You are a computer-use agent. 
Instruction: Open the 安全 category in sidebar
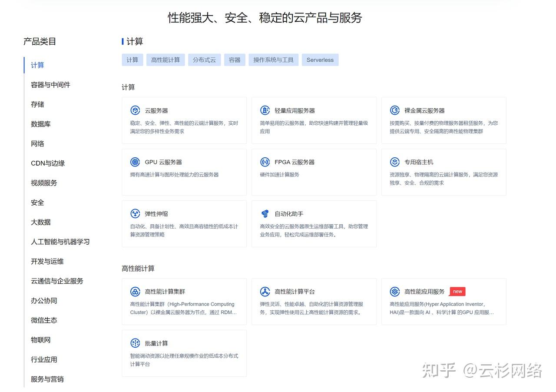point(37,202)
